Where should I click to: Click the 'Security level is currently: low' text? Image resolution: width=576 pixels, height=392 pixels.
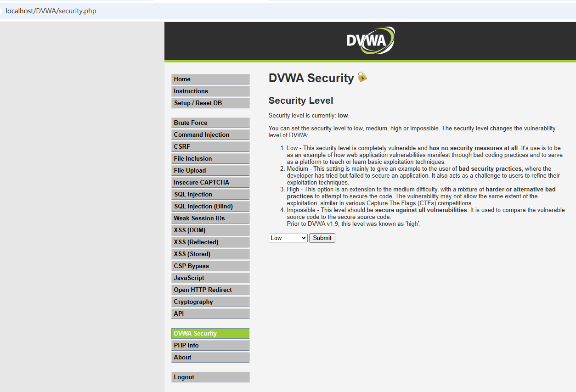coord(309,115)
